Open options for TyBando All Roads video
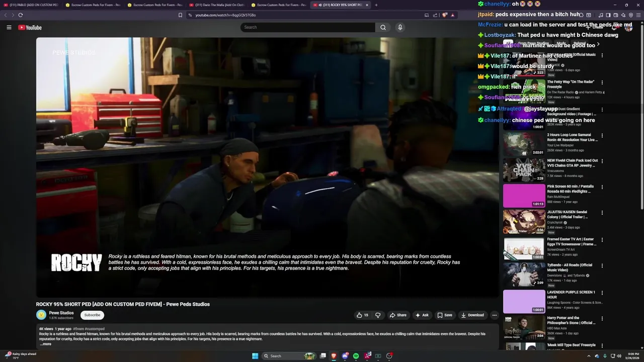644x362 pixels. 602,266
